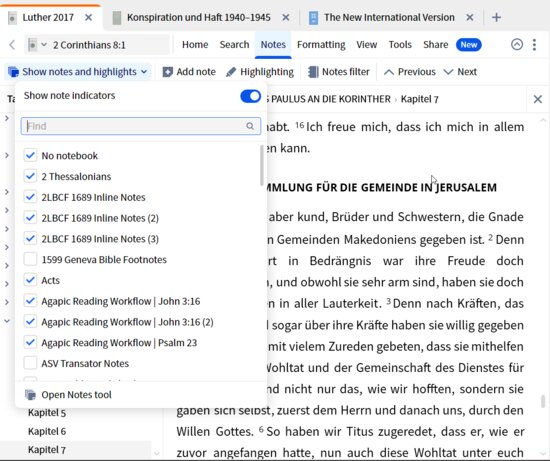Image resolution: width=550 pixels, height=461 pixels.
Task: Uncheck the No notebook checkbox
Action: pyautogui.click(x=30, y=155)
